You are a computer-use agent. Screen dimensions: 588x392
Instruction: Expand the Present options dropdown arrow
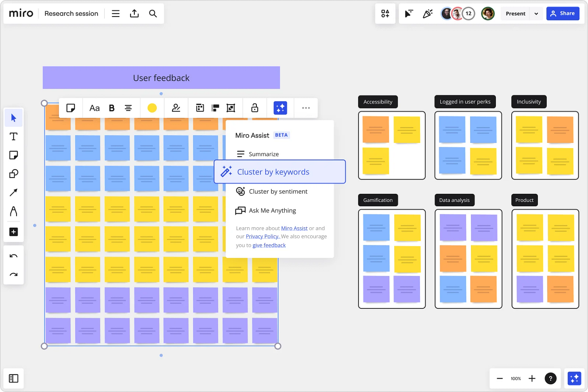point(536,13)
